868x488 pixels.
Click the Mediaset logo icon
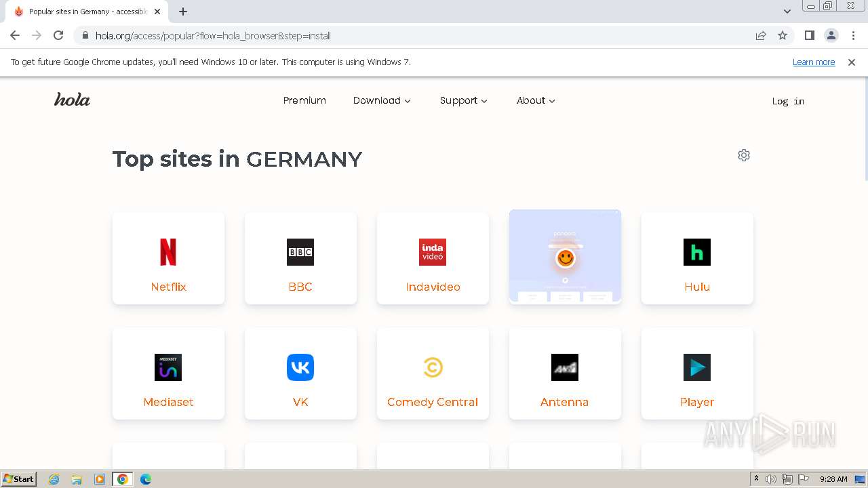click(168, 367)
